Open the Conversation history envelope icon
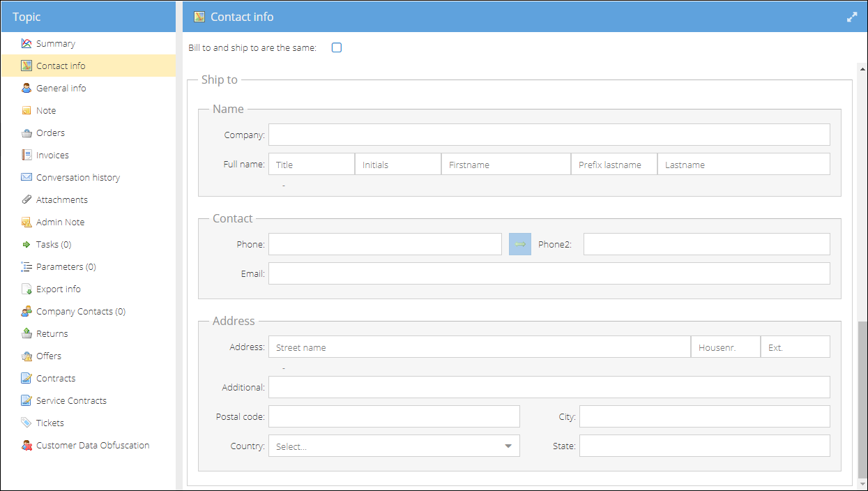The height and width of the screenshot is (491, 868). (26, 177)
